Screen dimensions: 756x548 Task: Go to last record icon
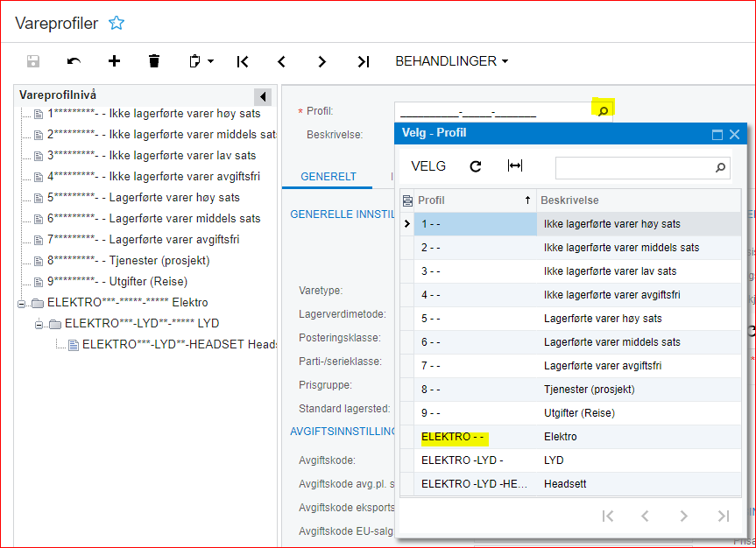coord(363,61)
